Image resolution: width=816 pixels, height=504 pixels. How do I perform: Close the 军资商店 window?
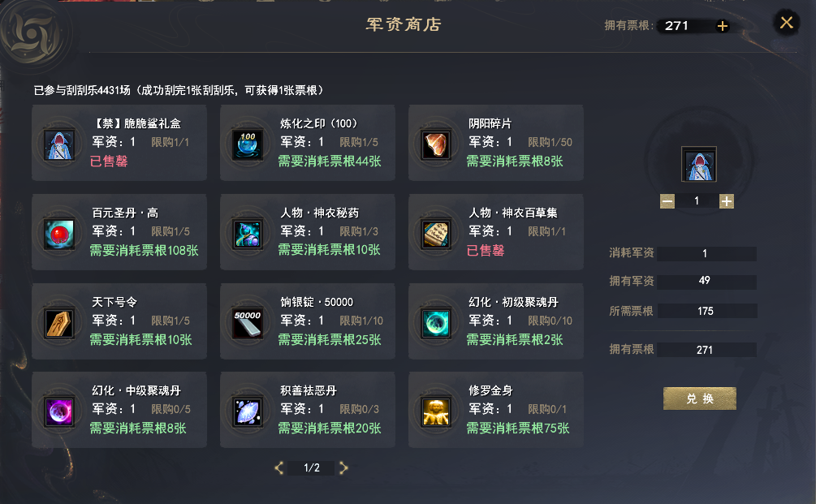click(x=786, y=23)
